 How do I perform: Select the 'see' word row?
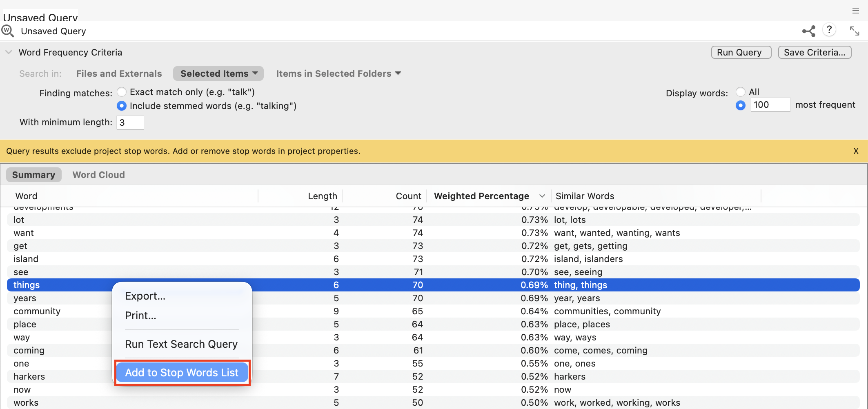click(433, 272)
